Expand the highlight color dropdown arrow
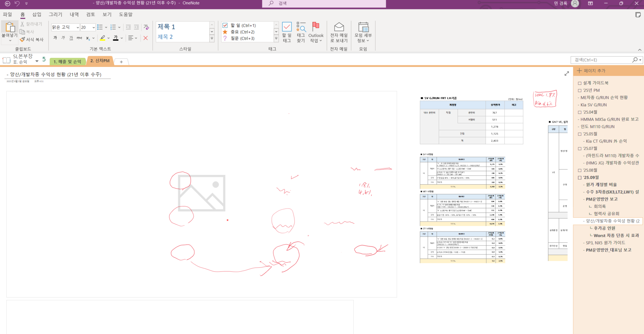 click(x=108, y=38)
